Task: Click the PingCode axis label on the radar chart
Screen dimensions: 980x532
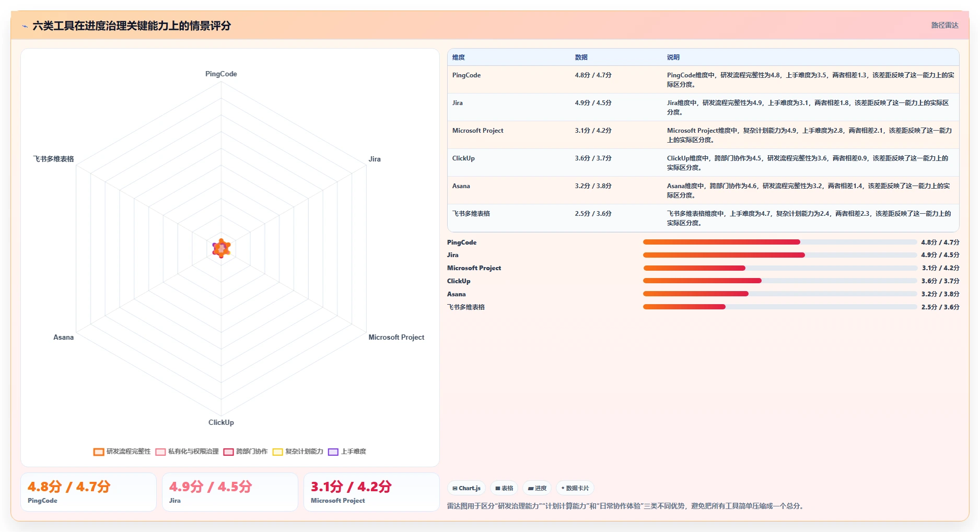Action: (x=221, y=74)
